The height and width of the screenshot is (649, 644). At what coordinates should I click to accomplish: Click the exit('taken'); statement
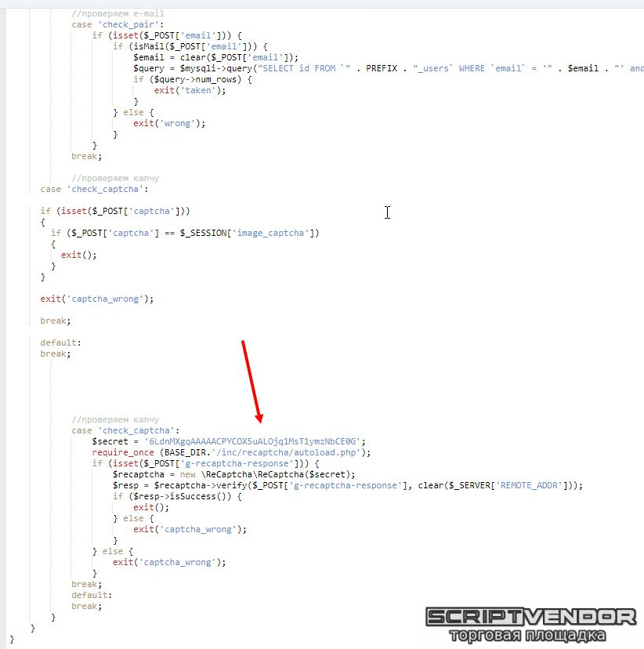(190, 90)
